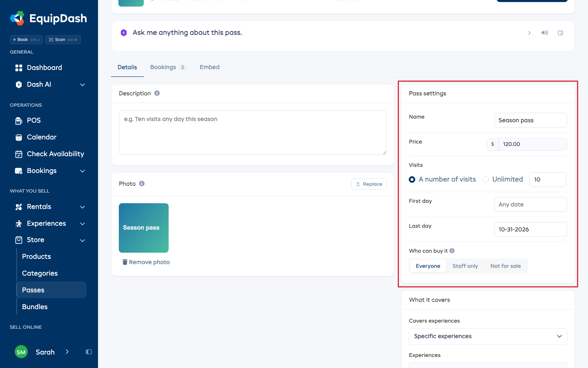
Task: Click the Store shopping bag icon
Action: click(x=19, y=240)
